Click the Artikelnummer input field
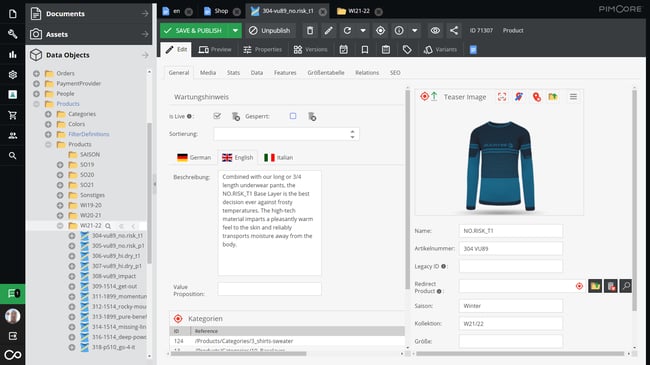 click(511, 248)
